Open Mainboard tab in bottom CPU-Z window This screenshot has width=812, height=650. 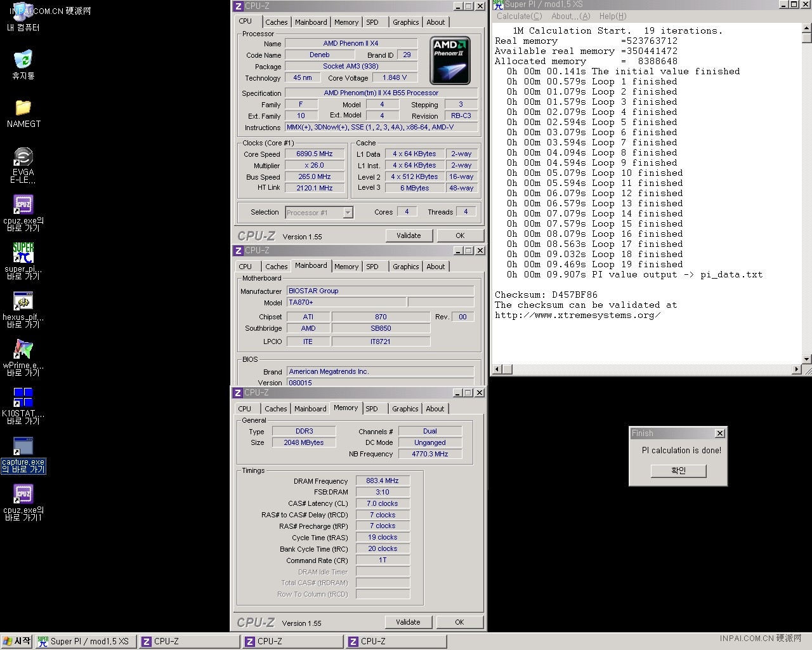click(310, 409)
